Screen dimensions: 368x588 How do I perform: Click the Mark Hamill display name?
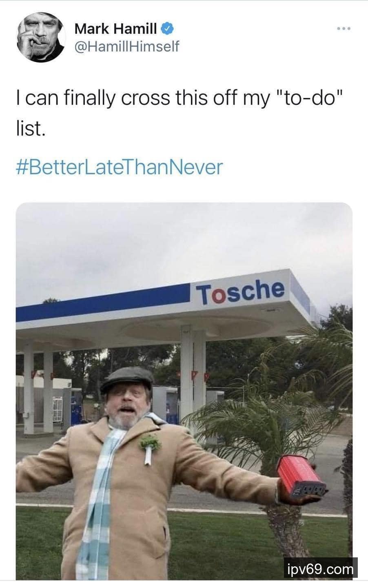115,29
